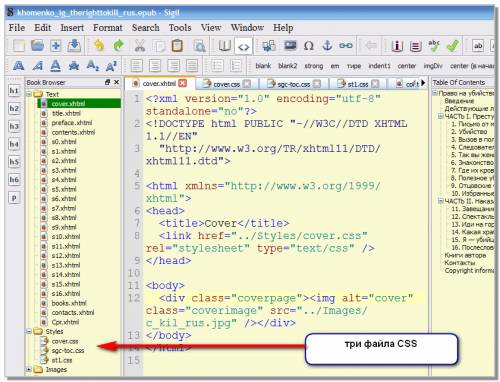Add existing files with plus icon
This screenshot has height=382, width=500.
(56, 46)
